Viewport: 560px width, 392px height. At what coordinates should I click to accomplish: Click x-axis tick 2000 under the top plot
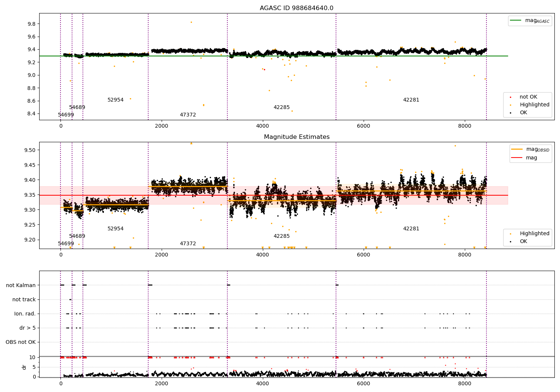pos(162,126)
